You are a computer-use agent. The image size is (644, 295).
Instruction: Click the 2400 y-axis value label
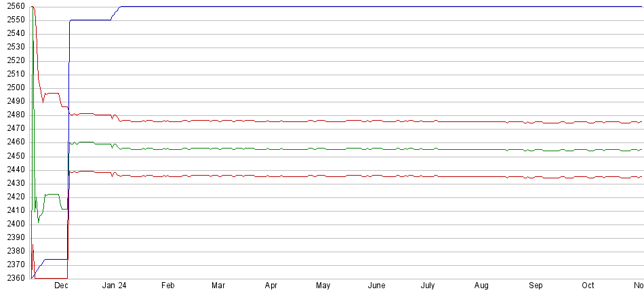13,224
